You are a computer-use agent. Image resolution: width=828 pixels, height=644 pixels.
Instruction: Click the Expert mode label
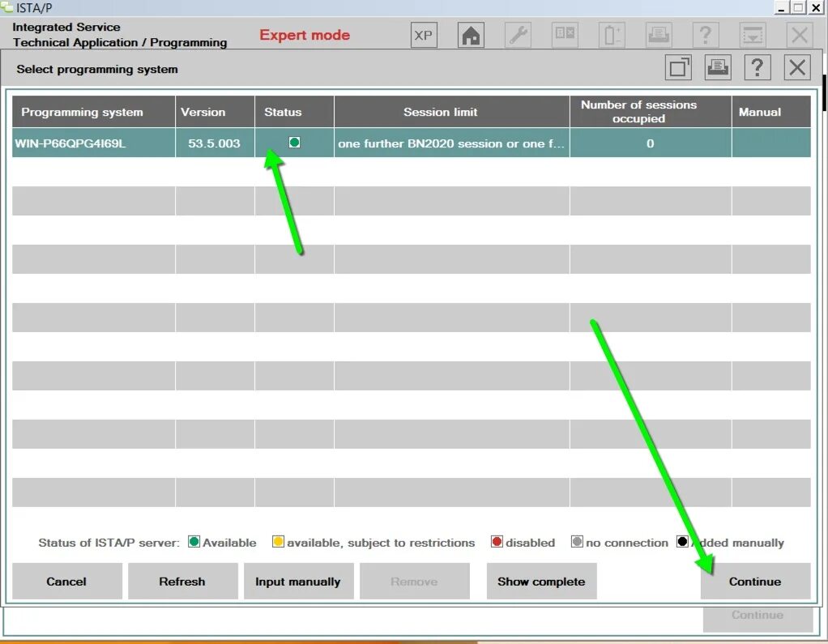[305, 36]
